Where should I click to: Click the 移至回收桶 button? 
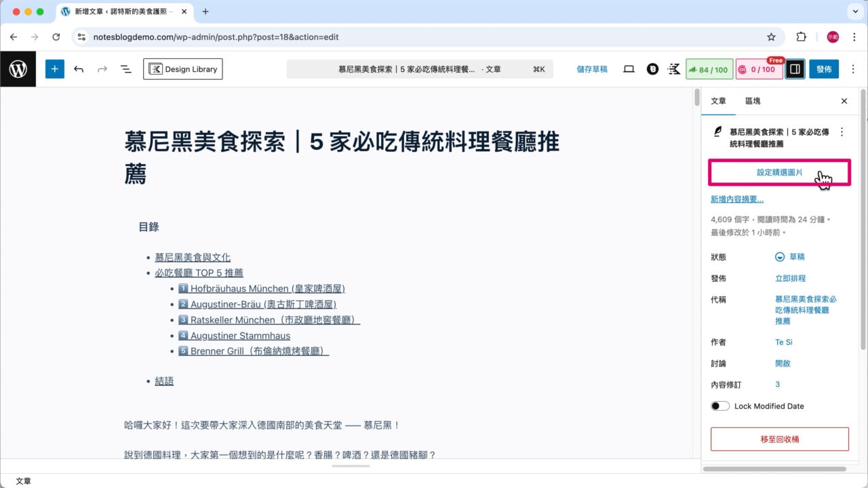pyautogui.click(x=778, y=439)
